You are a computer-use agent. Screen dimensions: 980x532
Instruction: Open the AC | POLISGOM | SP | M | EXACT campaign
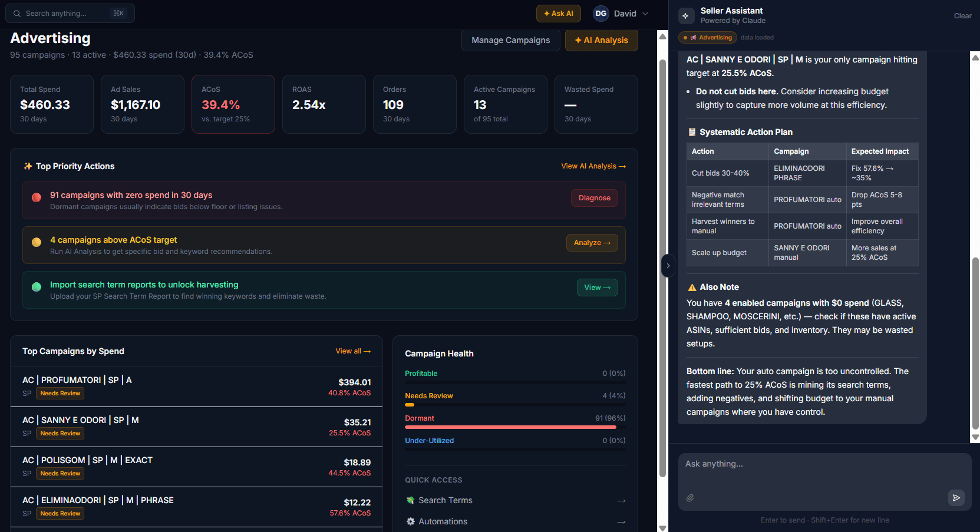pos(196,467)
